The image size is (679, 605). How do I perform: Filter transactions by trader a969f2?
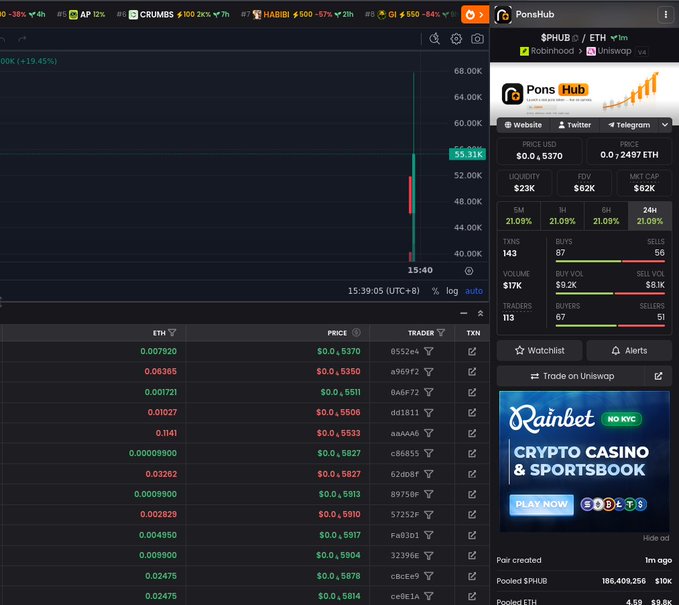(429, 372)
